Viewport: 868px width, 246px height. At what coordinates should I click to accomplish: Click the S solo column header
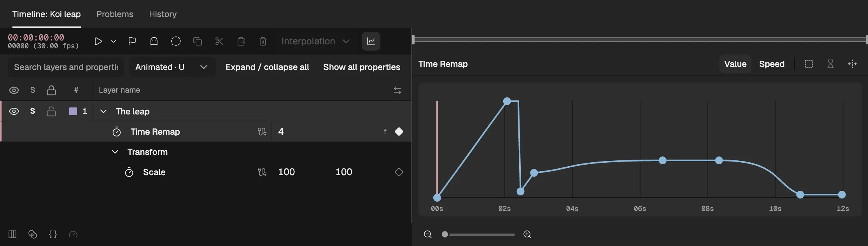pos(33,90)
